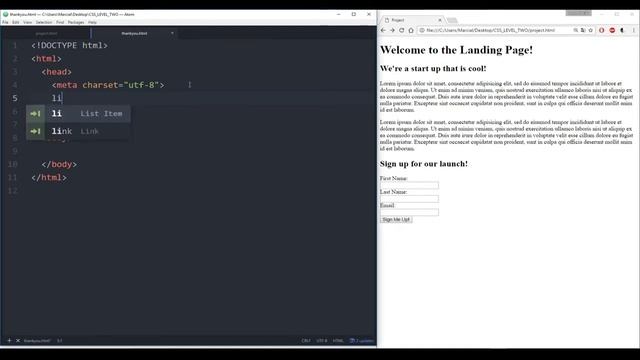
Task: Click the red adblock extension icon
Action: tap(612, 30)
